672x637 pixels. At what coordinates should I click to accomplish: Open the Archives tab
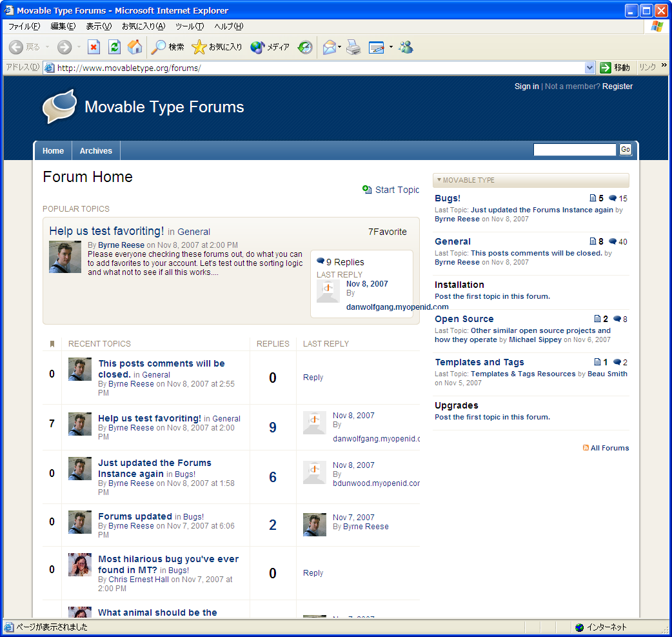95,151
